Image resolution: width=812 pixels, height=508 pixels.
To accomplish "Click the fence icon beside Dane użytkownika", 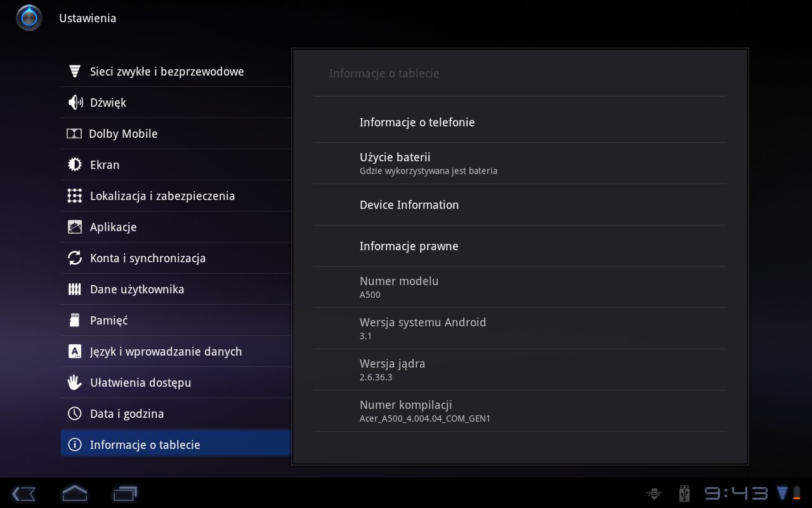I will (x=75, y=289).
